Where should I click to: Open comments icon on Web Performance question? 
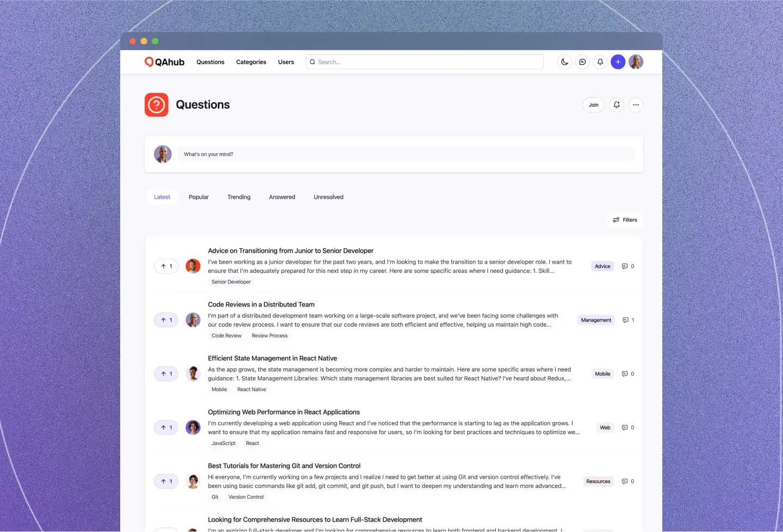click(625, 428)
